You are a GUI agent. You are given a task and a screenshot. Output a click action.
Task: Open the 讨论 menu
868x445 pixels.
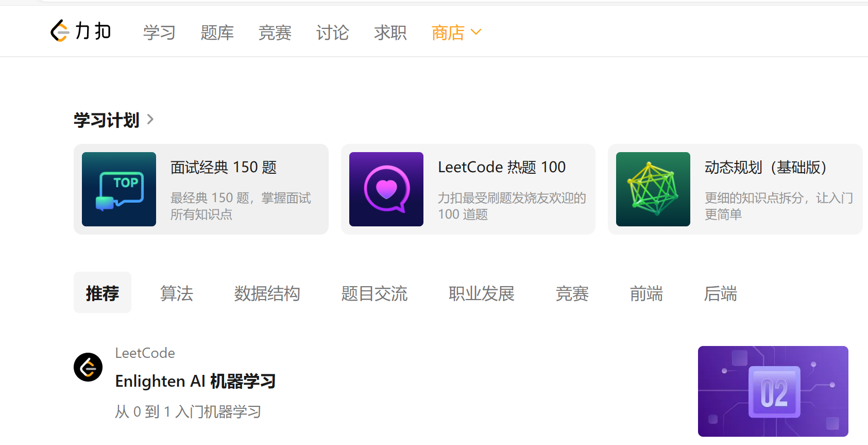333,32
